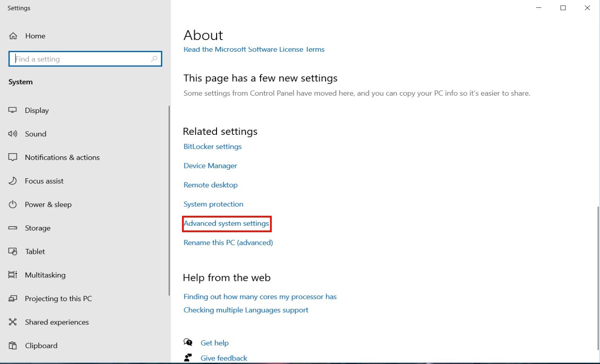Click BitLocker settings link
Viewport: 600px width, 364px height.
click(212, 146)
